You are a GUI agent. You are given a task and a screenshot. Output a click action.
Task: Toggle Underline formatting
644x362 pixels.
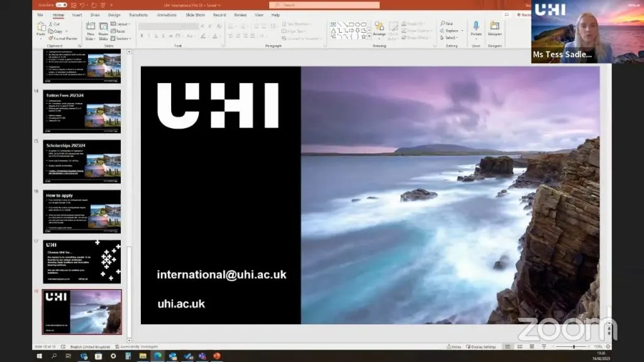[156, 36]
